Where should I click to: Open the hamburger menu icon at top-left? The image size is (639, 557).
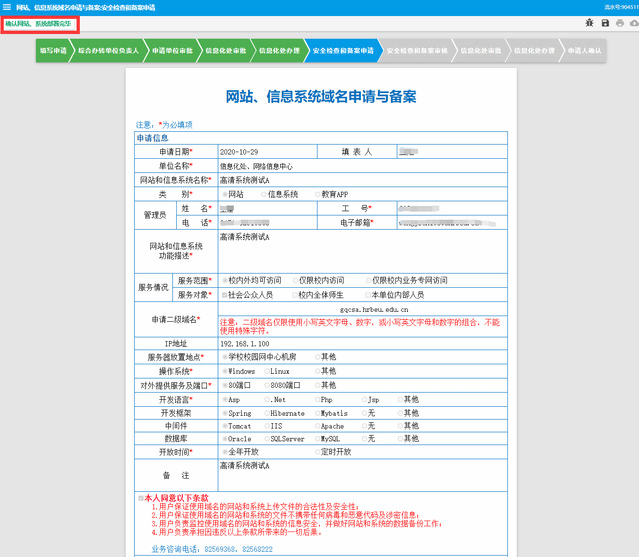click(x=7, y=6)
